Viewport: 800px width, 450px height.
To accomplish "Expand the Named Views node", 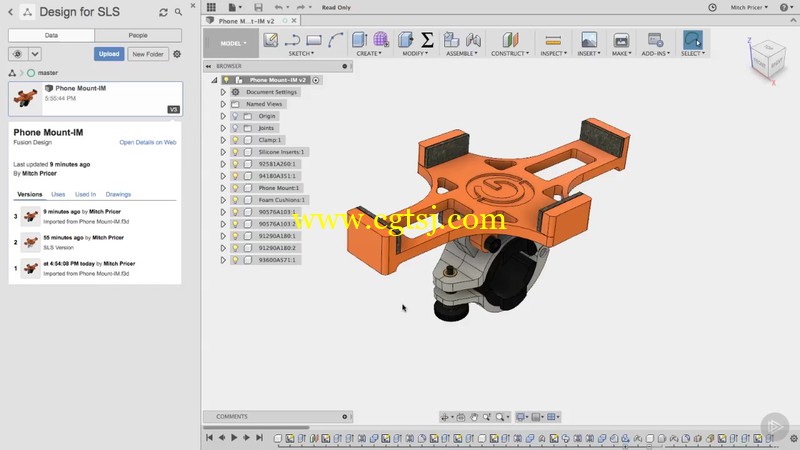I will 223,104.
